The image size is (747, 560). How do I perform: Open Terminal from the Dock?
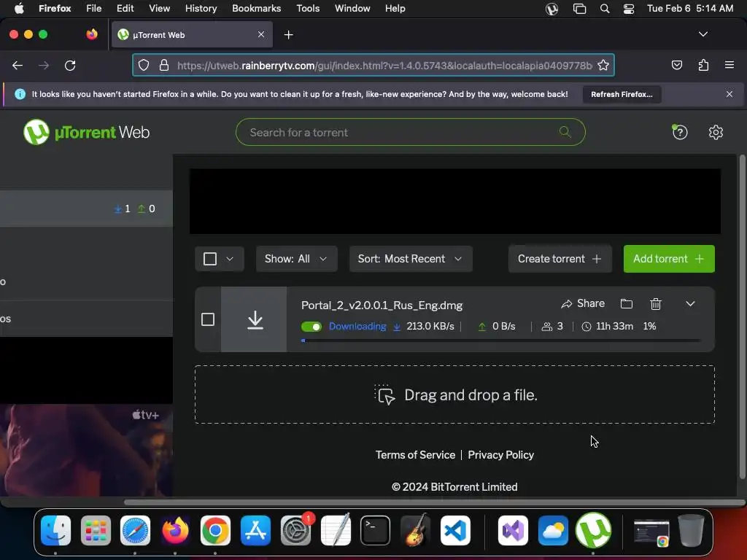click(375, 530)
